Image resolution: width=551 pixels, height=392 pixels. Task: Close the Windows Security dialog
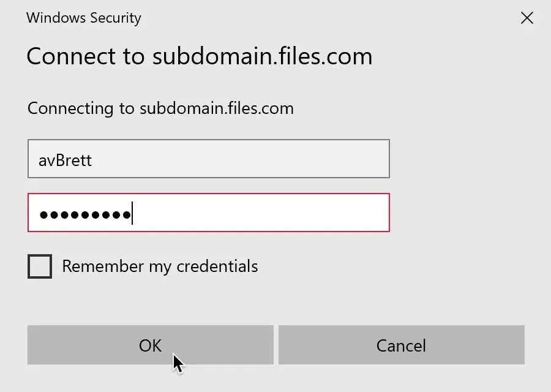pyautogui.click(x=527, y=18)
